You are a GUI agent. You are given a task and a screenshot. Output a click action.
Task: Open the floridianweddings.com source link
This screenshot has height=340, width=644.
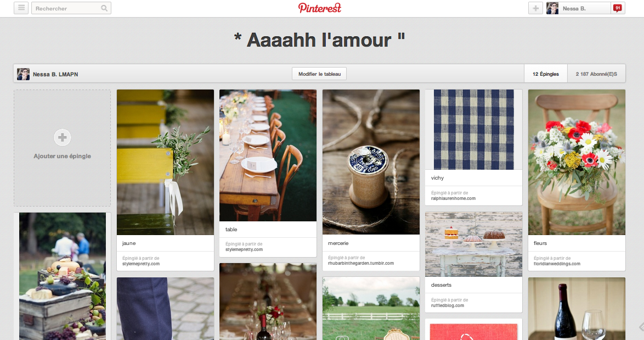(557, 264)
